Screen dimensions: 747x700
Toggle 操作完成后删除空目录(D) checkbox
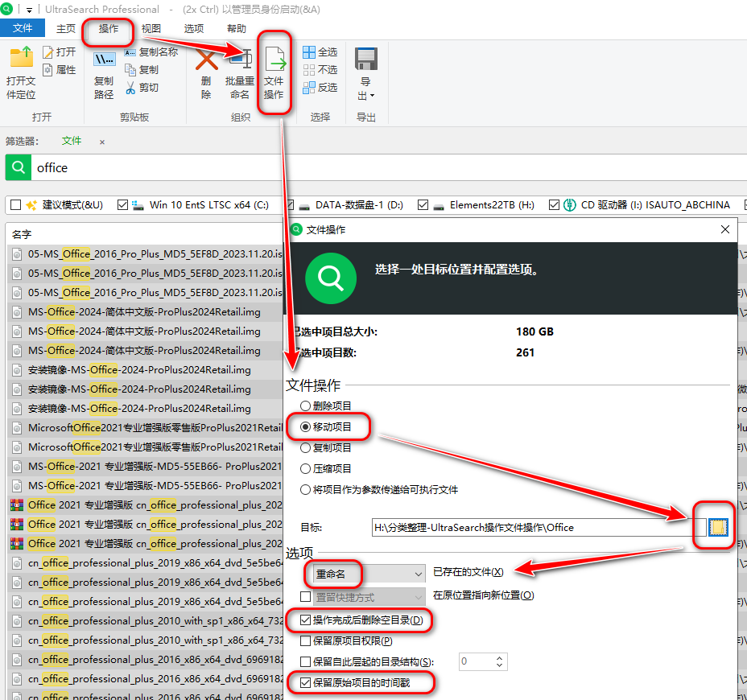305,620
